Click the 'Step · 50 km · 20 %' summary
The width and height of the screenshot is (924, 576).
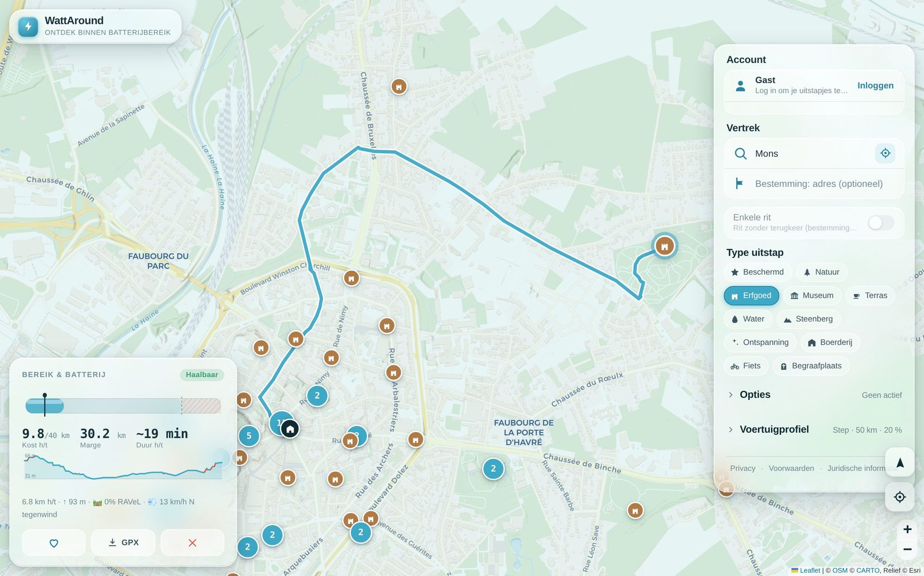(867, 430)
